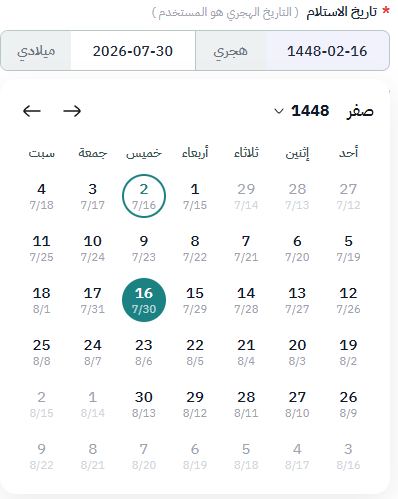Select the circled day 2 (7/16)

[144, 196]
